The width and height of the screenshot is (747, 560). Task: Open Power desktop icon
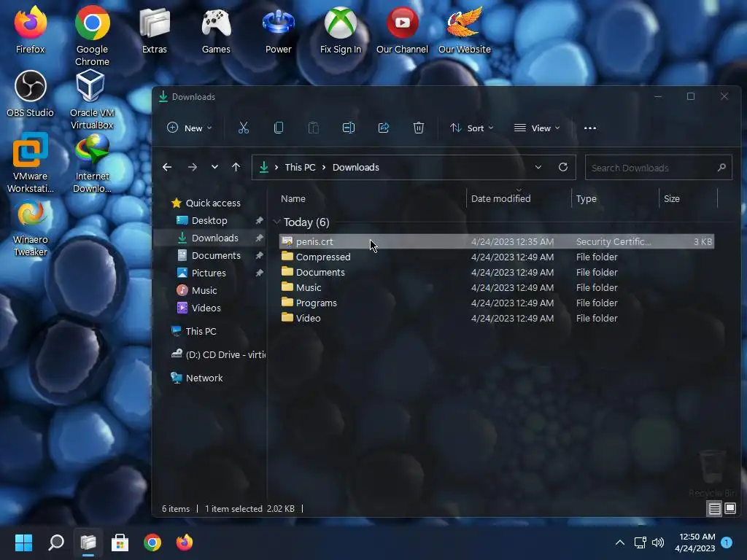pyautogui.click(x=278, y=31)
